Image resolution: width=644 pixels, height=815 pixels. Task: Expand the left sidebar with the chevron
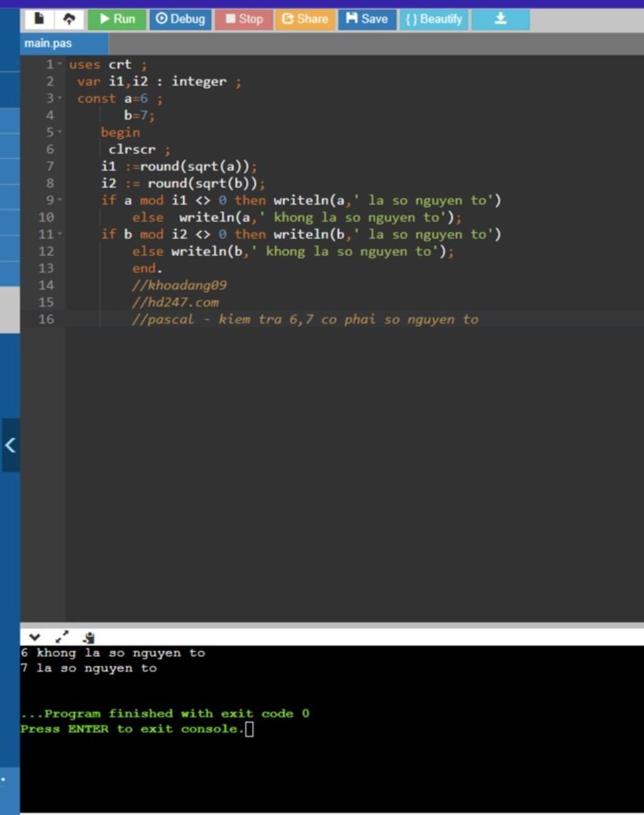pos(10,445)
